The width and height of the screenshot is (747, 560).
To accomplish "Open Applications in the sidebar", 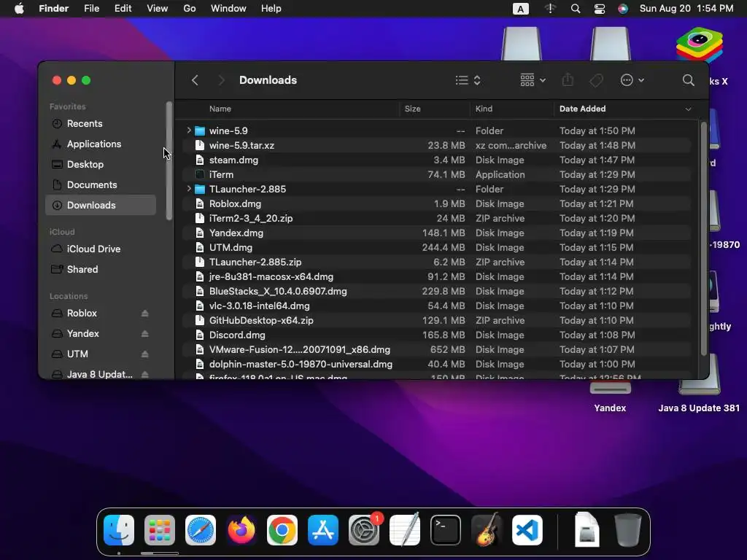I will (101, 144).
